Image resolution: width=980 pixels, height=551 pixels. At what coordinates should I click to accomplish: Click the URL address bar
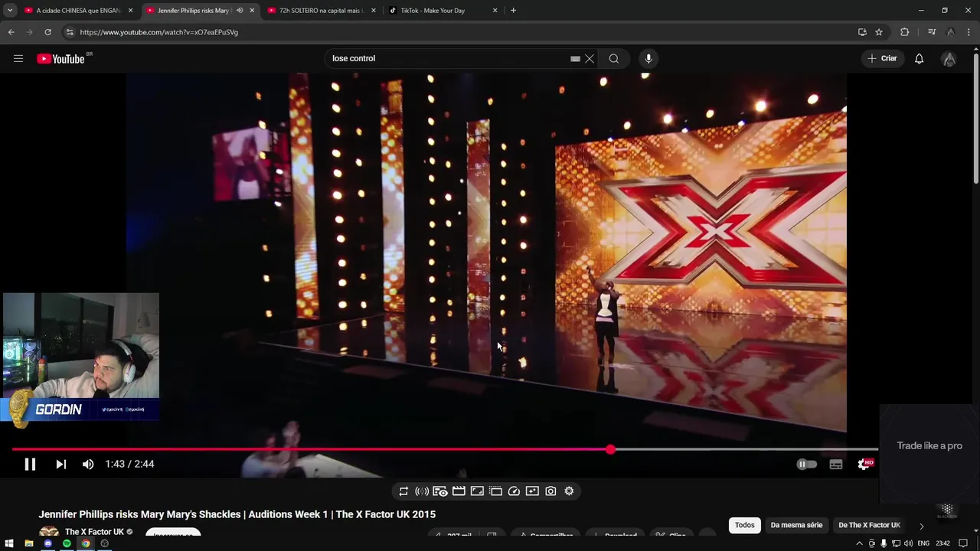459,32
